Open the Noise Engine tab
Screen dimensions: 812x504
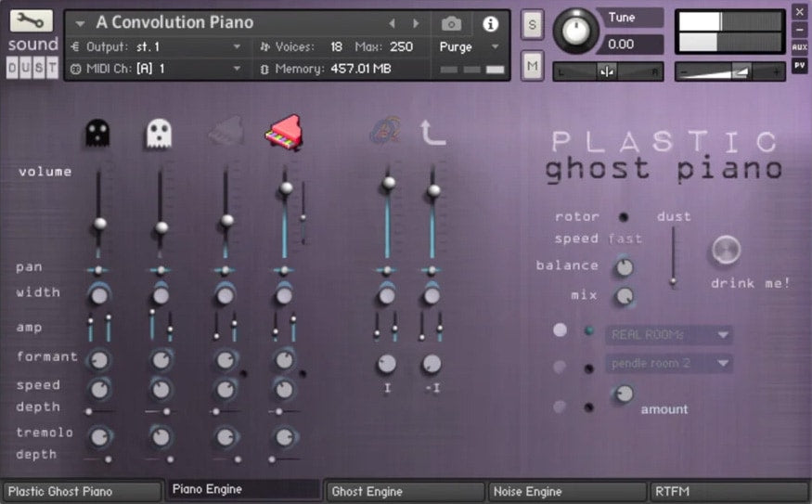click(x=567, y=491)
